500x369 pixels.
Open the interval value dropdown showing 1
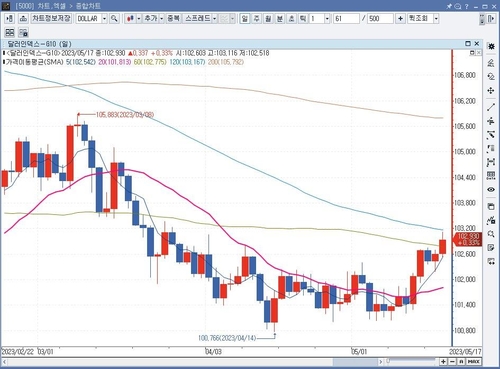point(327,19)
